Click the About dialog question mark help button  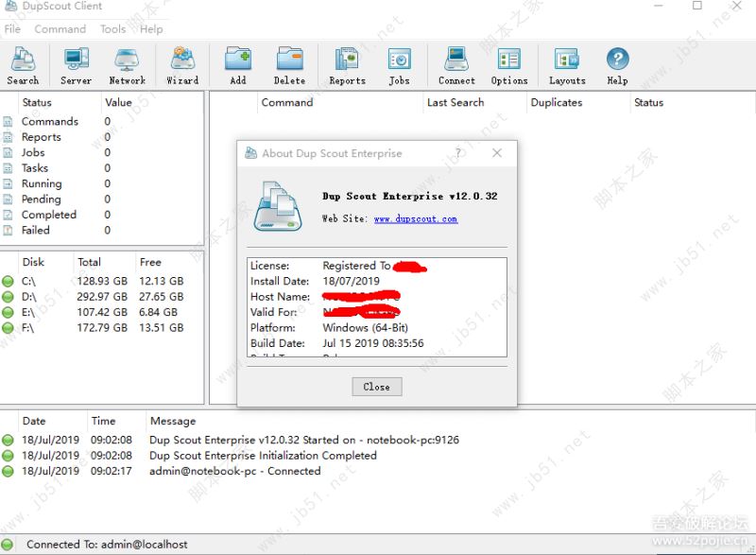[x=458, y=153]
